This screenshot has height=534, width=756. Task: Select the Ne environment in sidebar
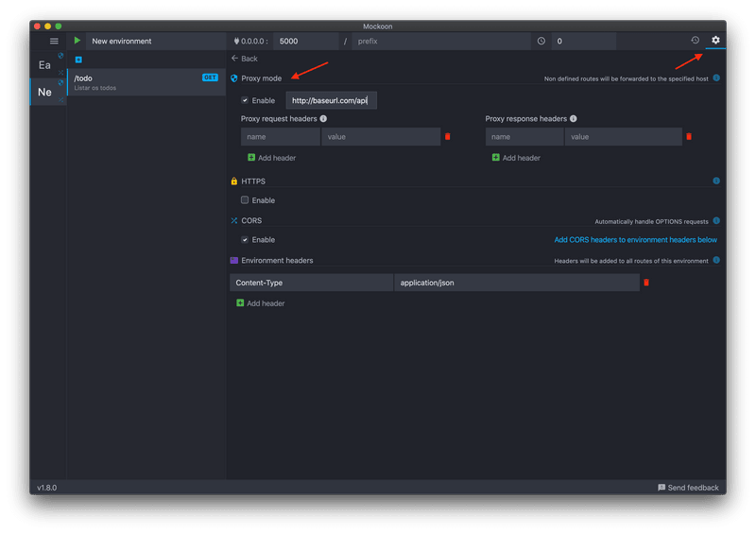point(44,92)
